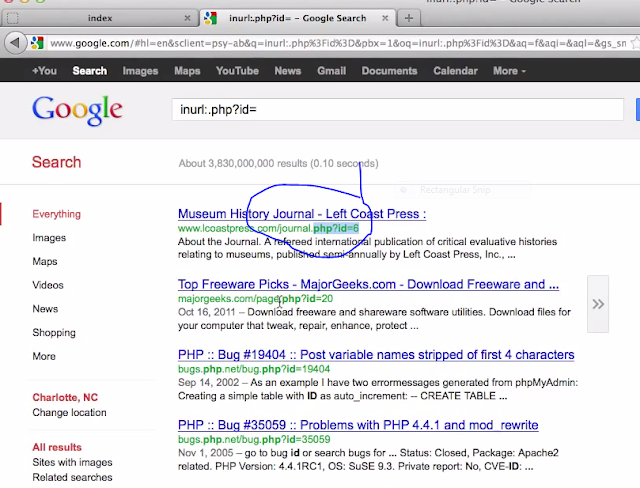Screen dimensions: 640x488
Task: Open News in the Google top bar
Action: (288, 71)
